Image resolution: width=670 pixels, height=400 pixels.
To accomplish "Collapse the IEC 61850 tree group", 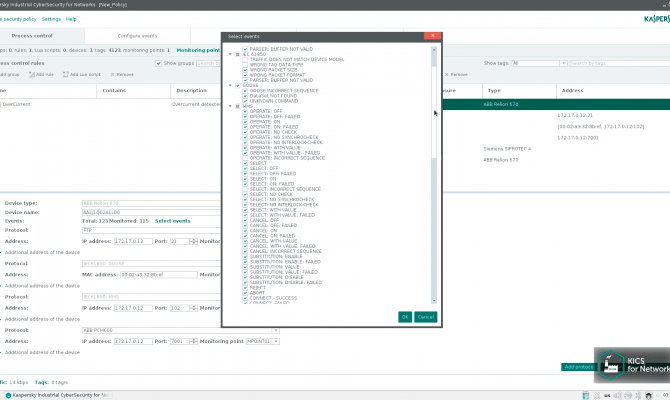I will [x=230, y=54].
